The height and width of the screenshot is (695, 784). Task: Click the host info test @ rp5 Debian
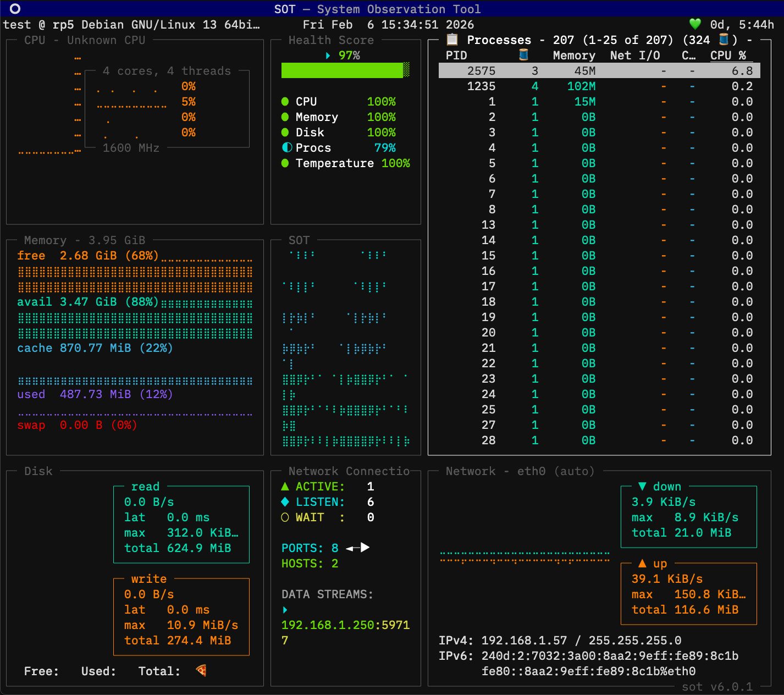click(x=131, y=24)
